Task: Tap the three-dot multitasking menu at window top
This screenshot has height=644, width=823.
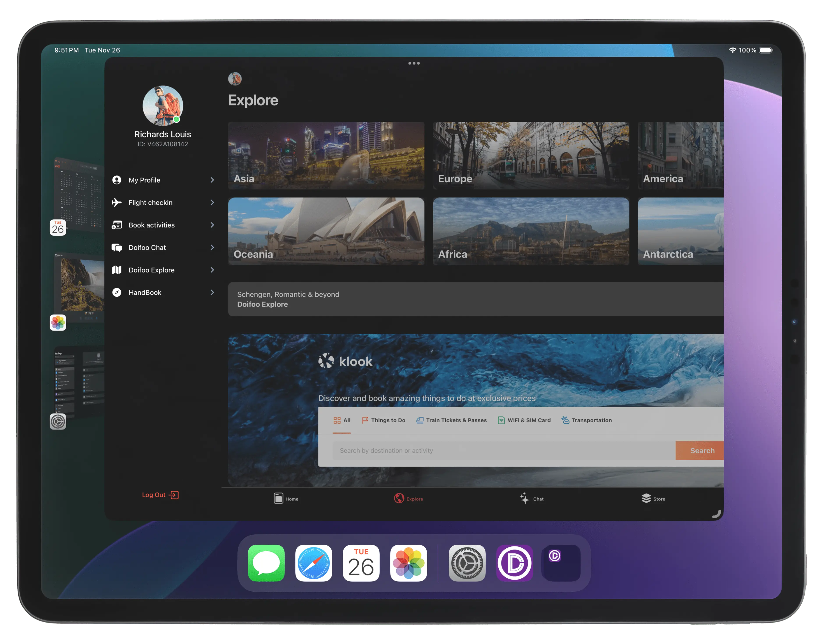Action: [x=414, y=63]
